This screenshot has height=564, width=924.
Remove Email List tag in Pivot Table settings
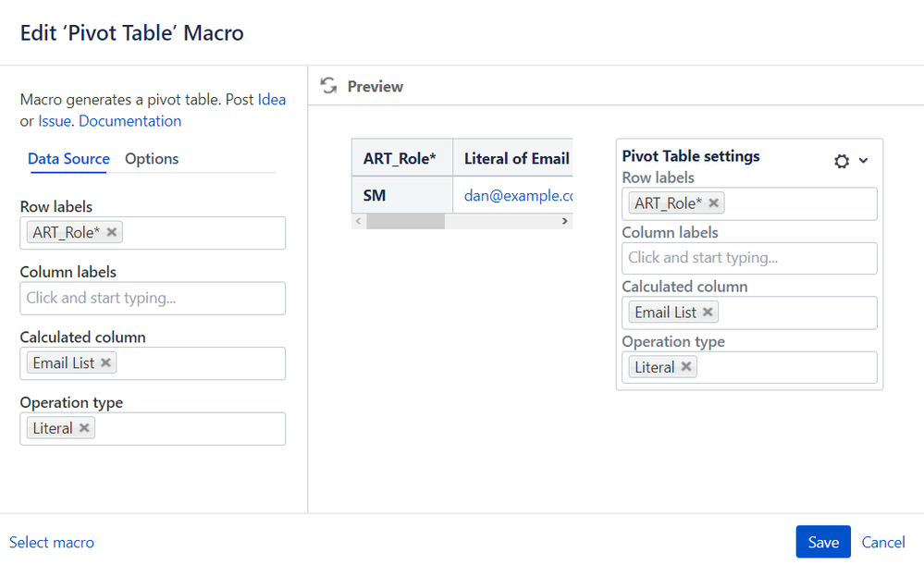(x=708, y=313)
